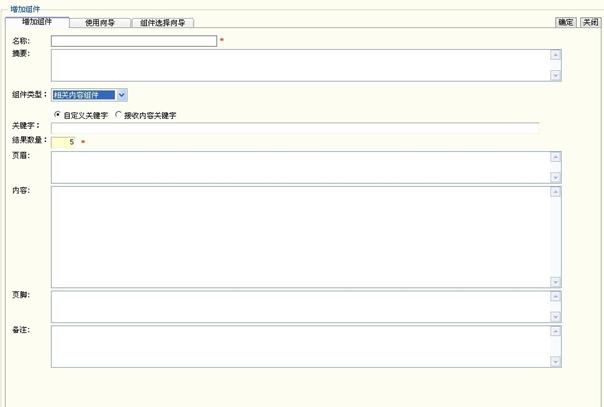Click inside the 内容 text area

coord(300,236)
